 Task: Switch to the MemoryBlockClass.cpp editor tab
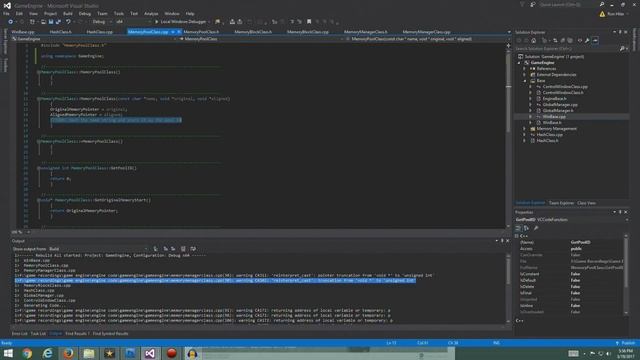pos(307,32)
